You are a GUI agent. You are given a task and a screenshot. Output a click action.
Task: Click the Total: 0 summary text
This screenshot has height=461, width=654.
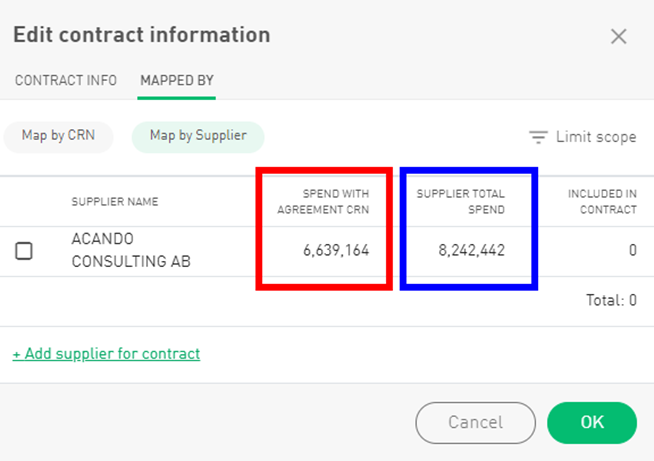tap(612, 299)
